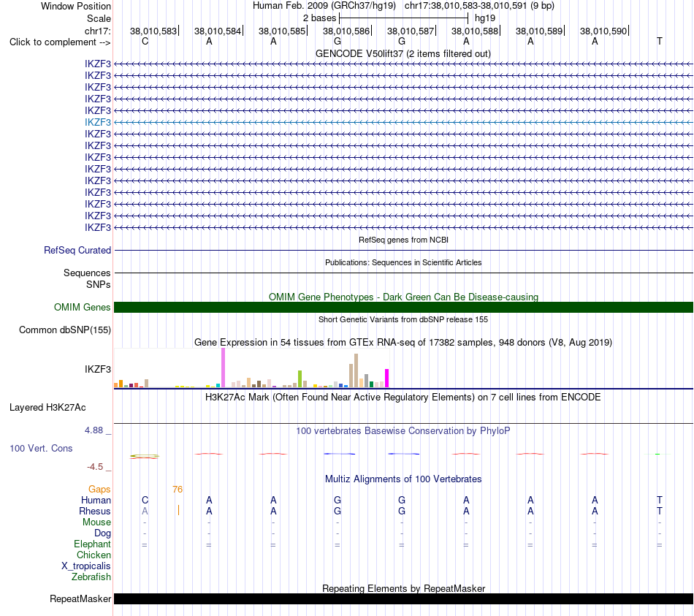
Task: Click the orange '76' gap count
Action: click(178, 489)
